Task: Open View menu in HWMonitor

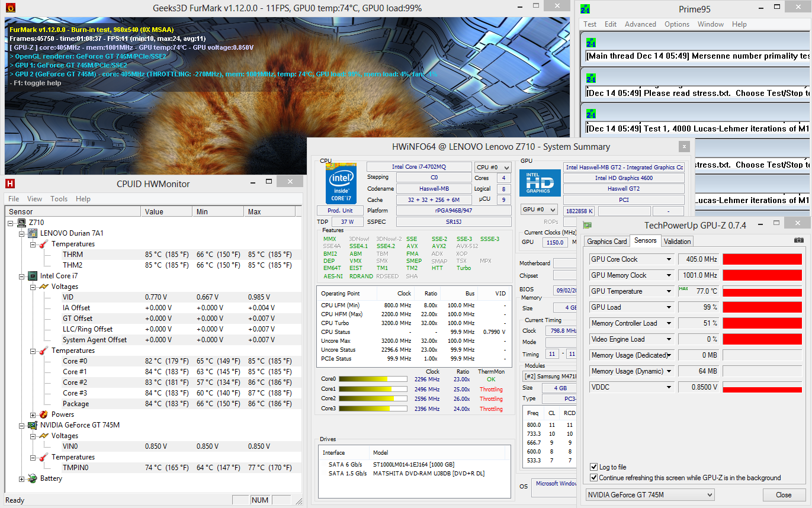Action: (34, 199)
